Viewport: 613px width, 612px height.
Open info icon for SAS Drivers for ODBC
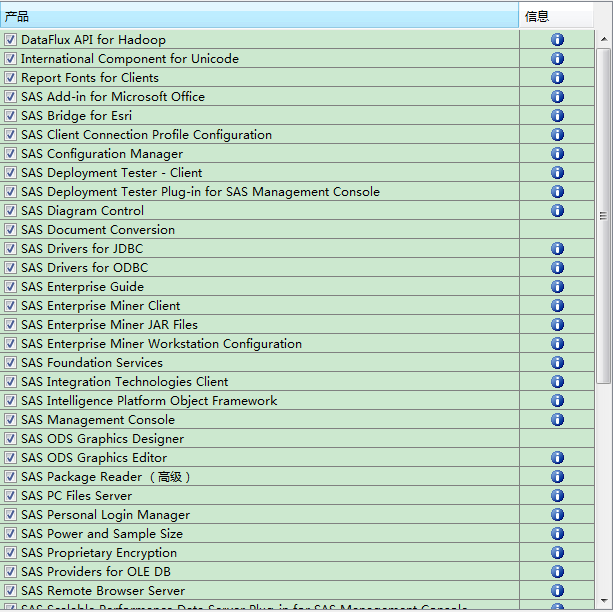pos(557,267)
